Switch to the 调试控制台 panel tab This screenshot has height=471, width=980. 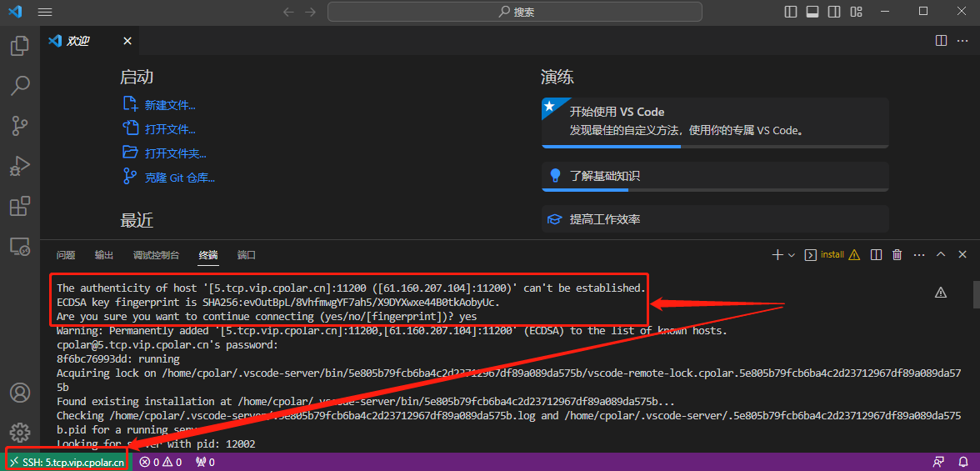click(x=157, y=255)
